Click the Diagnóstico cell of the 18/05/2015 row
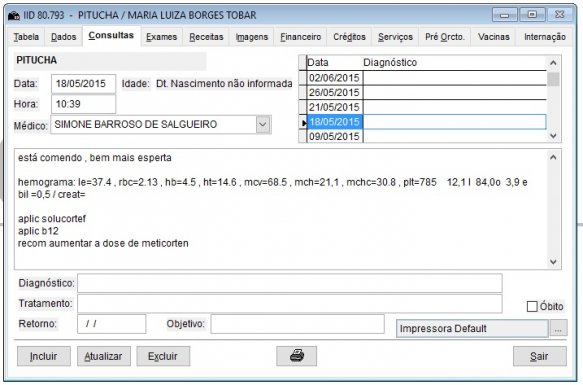Viewport: 583px width, 385px height. 454,122
